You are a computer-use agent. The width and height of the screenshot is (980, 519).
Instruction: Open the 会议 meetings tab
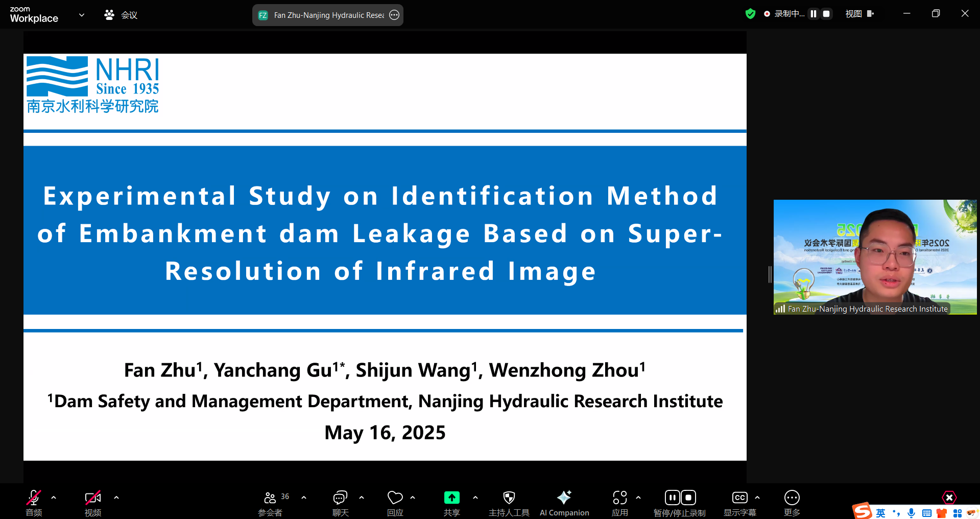point(121,15)
